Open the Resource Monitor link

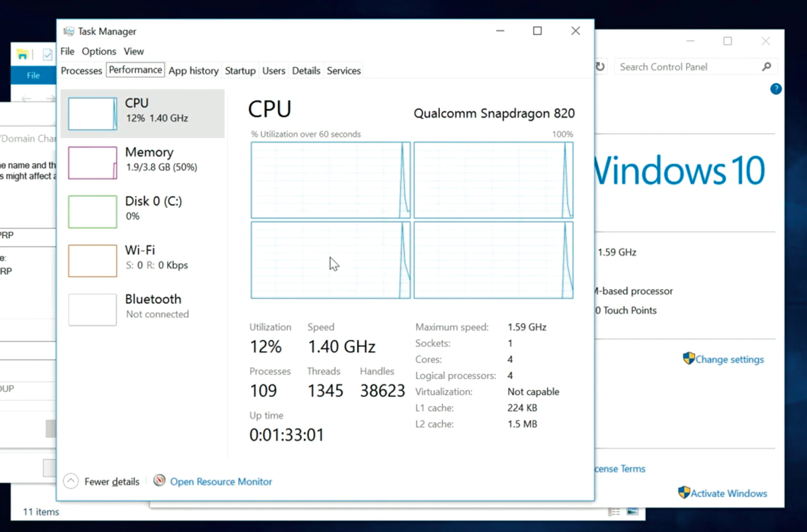[x=221, y=482]
